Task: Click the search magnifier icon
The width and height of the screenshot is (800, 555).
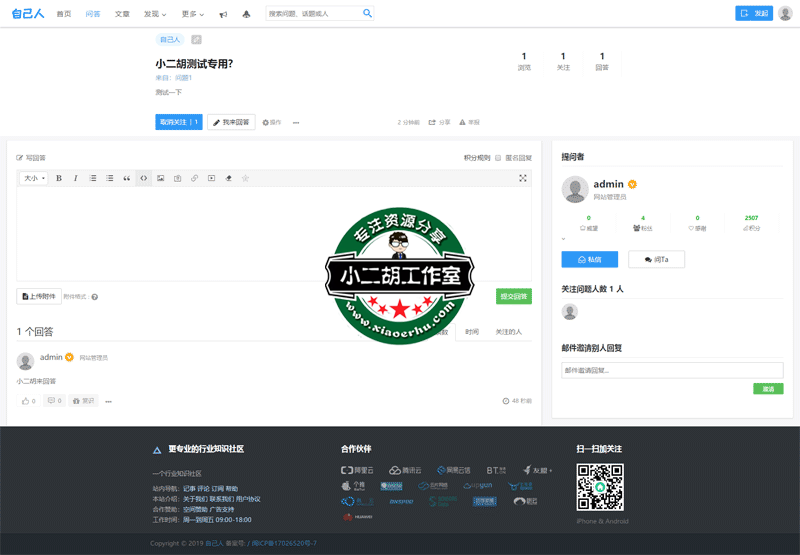Action: point(367,14)
